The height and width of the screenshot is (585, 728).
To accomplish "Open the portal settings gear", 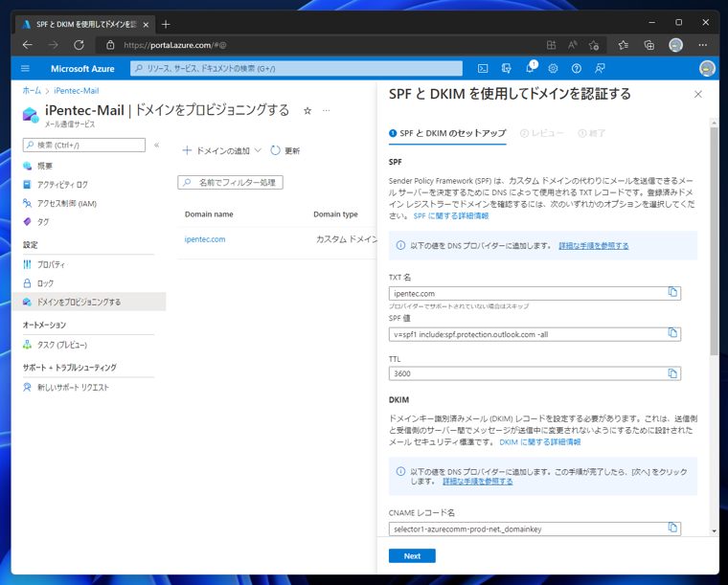I will tap(553, 69).
